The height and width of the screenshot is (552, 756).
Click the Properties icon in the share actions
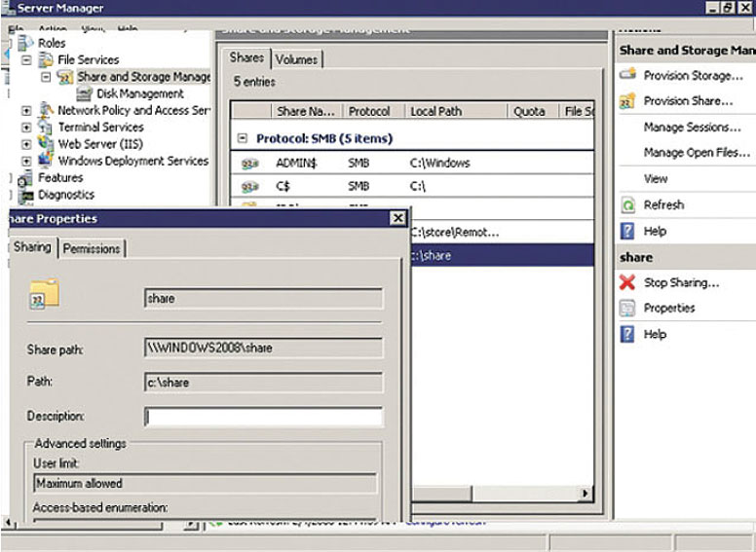coord(627,309)
